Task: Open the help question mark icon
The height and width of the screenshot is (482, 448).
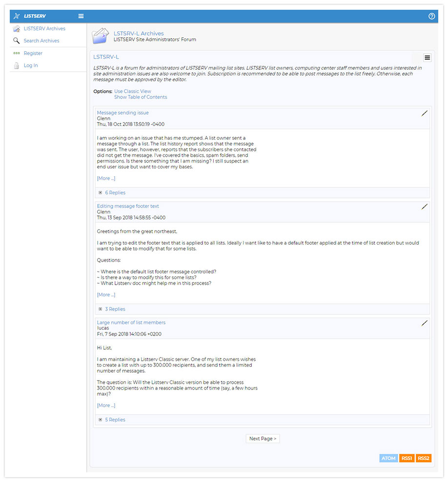Action: click(x=432, y=16)
